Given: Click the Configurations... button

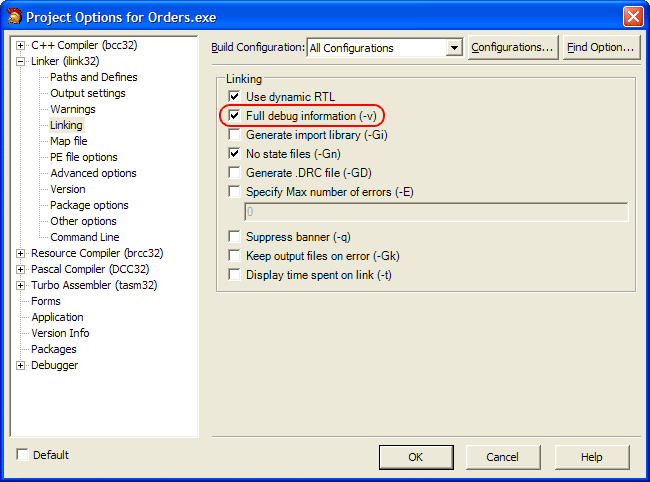Looking at the screenshot, I should [x=512, y=47].
